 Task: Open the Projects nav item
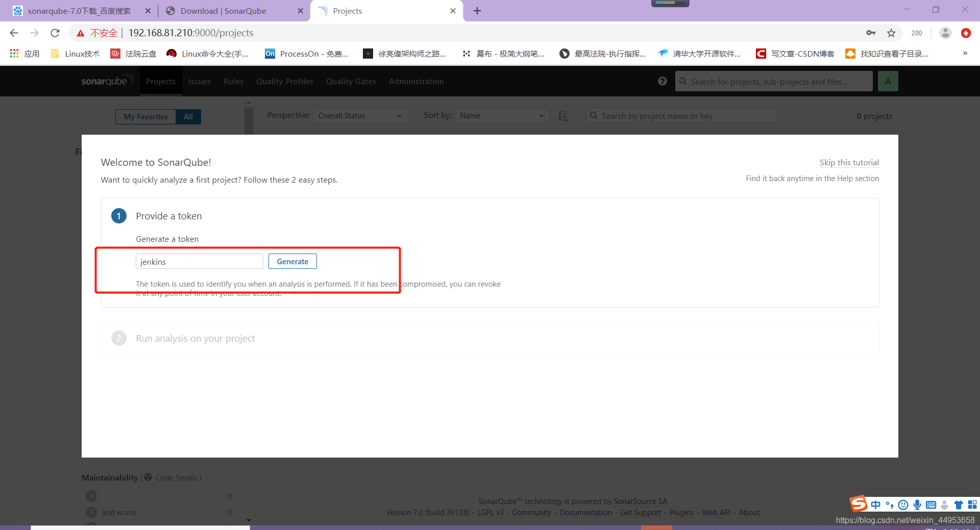(x=161, y=82)
